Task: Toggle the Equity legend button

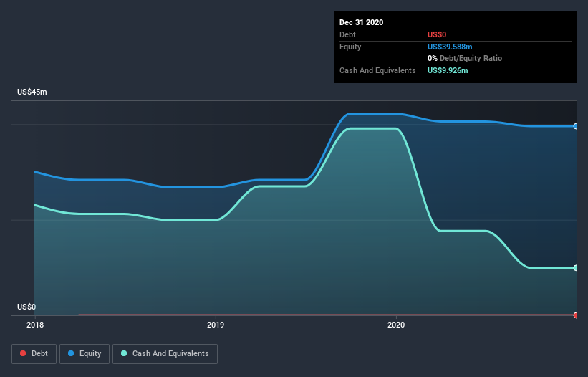Action: (85, 354)
